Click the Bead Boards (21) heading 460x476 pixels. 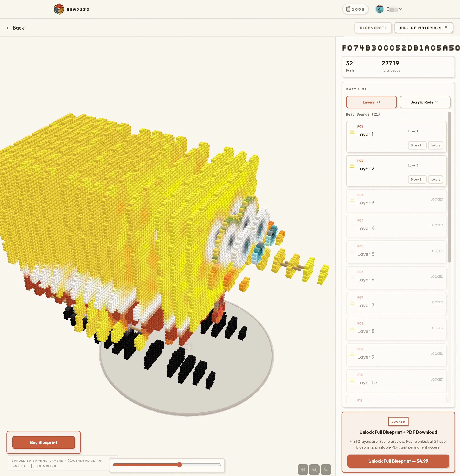(x=363, y=114)
